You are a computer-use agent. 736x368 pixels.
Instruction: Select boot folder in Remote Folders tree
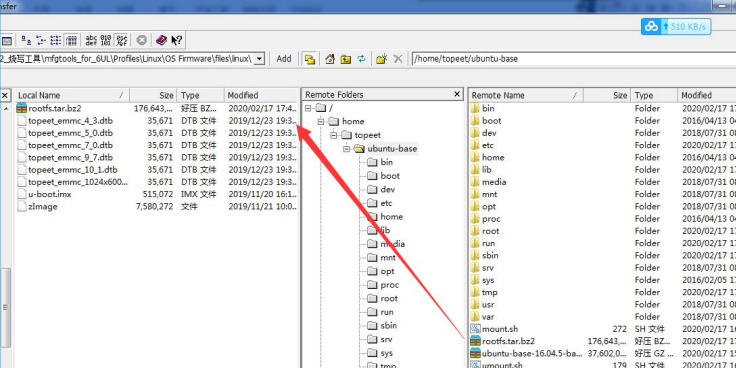click(390, 176)
